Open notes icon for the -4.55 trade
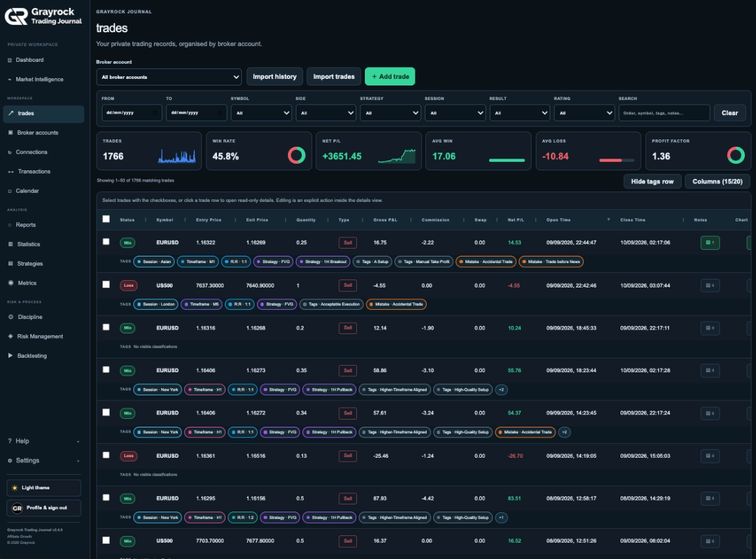The image size is (756, 559). coord(710,285)
